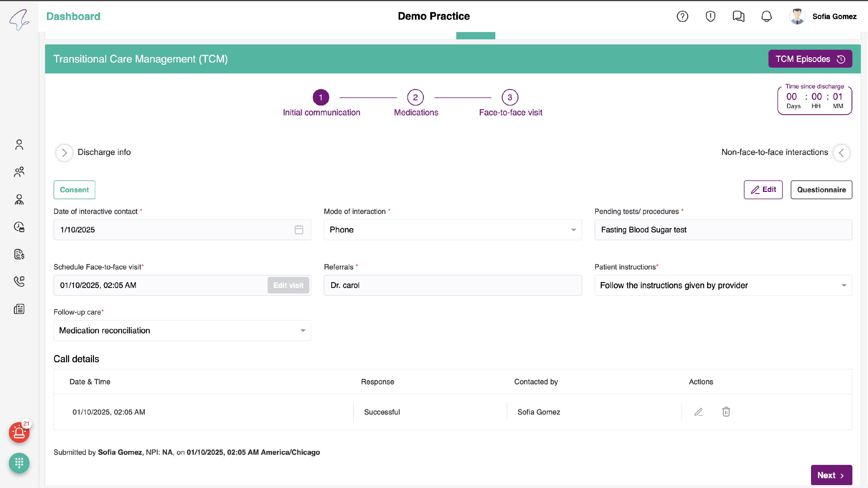Image resolution: width=868 pixels, height=488 pixels.
Task: Click the Pending tests/procedures input field
Action: tap(723, 230)
